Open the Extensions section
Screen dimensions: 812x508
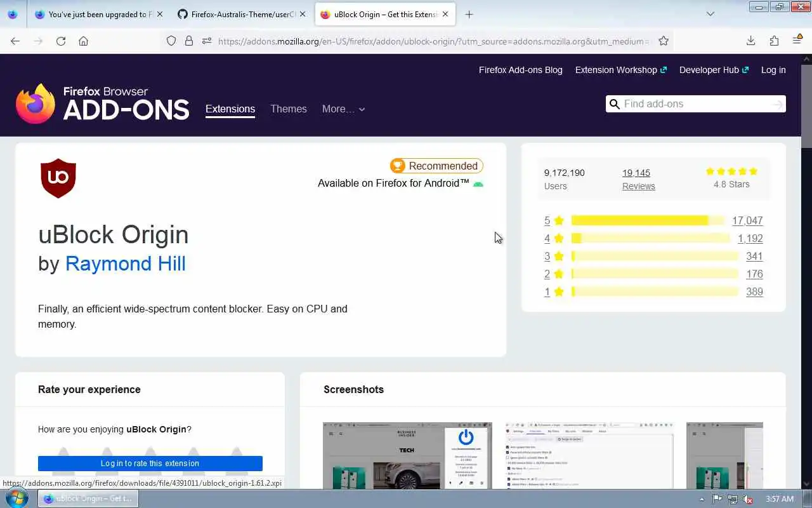click(x=230, y=109)
